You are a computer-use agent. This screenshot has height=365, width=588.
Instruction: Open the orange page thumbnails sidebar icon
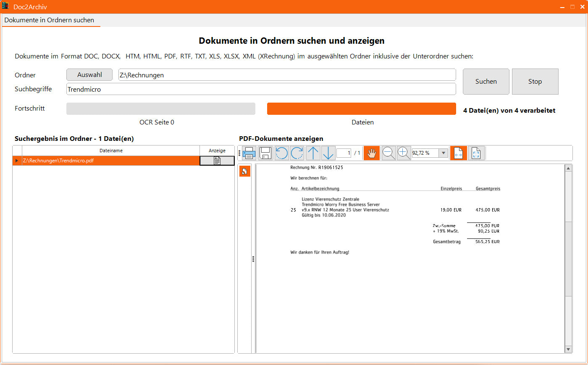tap(245, 171)
